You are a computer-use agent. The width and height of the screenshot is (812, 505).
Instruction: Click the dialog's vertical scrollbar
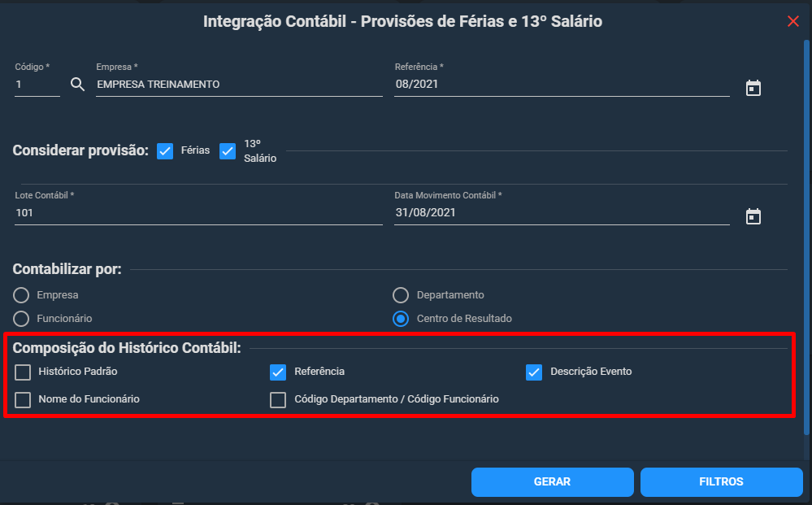[806, 237]
